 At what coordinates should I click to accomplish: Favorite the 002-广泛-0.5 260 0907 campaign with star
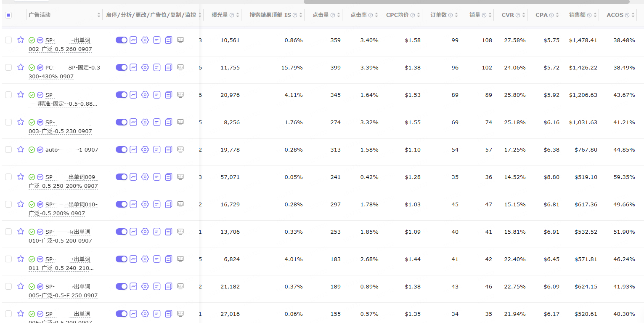[x=20, y=40]
